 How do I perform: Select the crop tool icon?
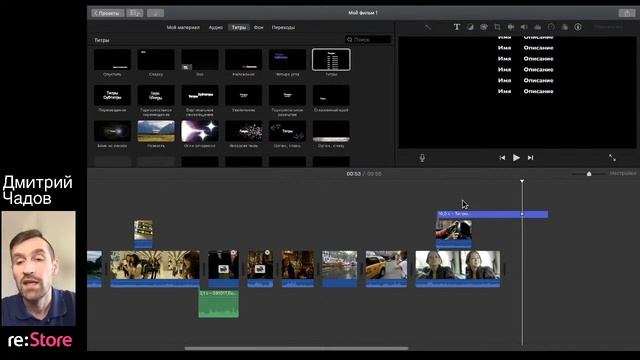point(497,27)
